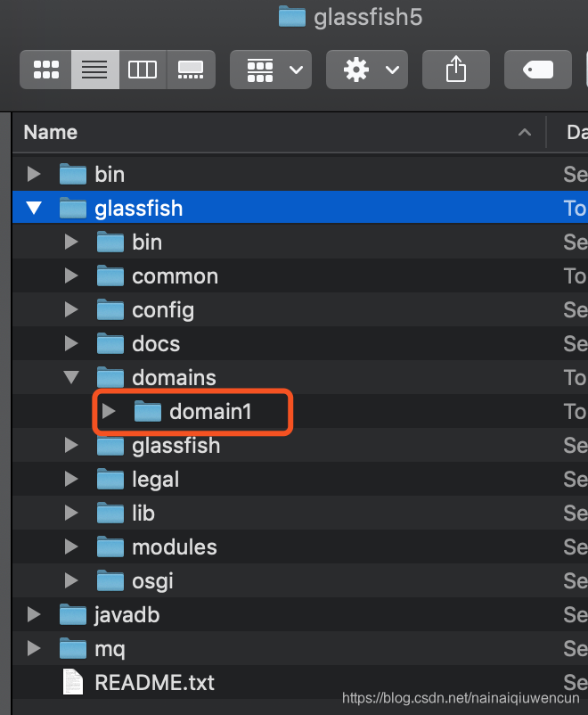Expand the config folder
This screenshot has width=588, height=715.
pos(71,309)
